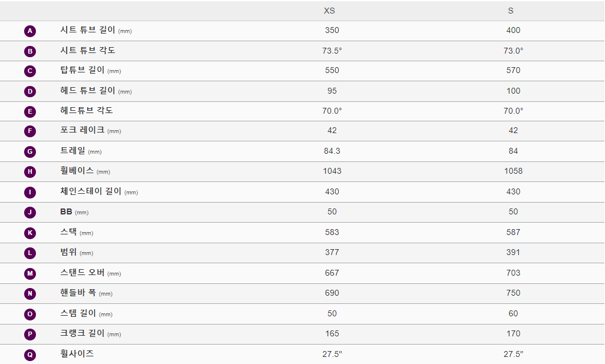This screenshot has height=364, width=605.
Task: Select the D badge for head tube length
Action: [30, 91]
